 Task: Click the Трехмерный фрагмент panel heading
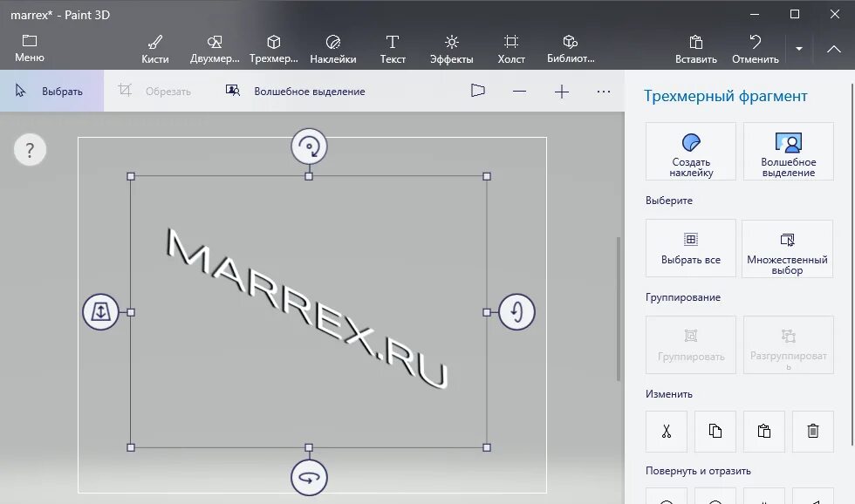coord(725,96)
